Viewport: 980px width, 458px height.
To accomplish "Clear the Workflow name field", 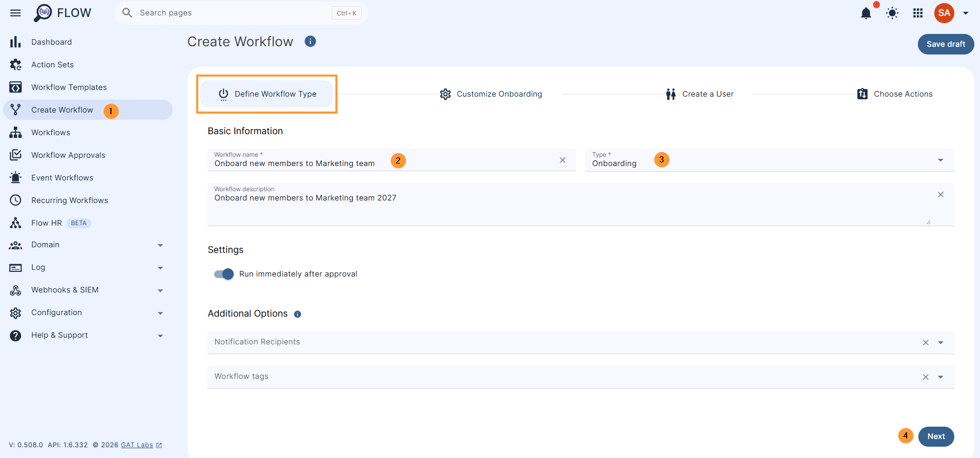I will pos(562,160).
